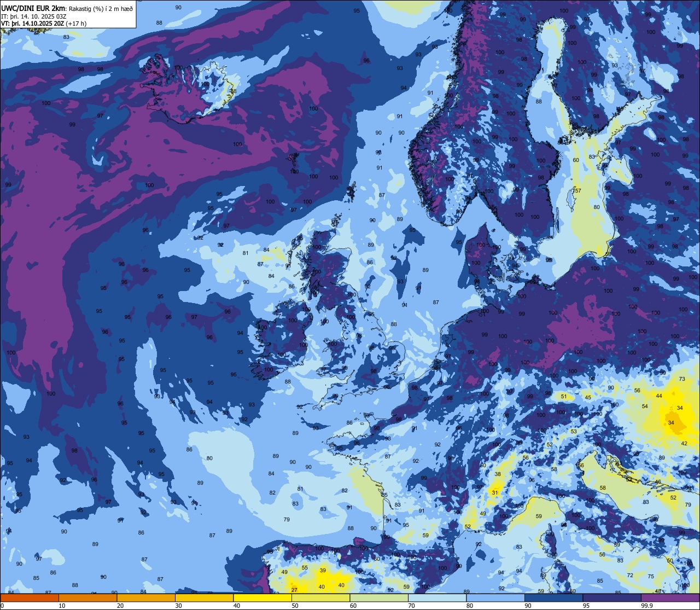Click the 0–10 dark orange legend color segment

point(30,598)
